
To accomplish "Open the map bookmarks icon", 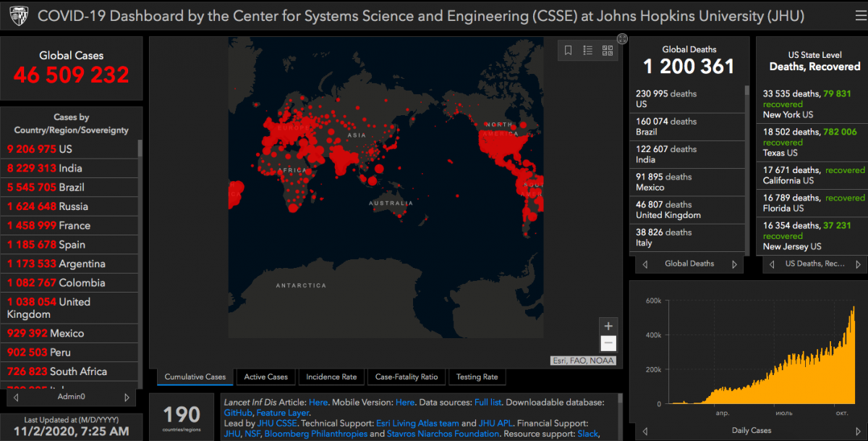I will tap(569, 50).
